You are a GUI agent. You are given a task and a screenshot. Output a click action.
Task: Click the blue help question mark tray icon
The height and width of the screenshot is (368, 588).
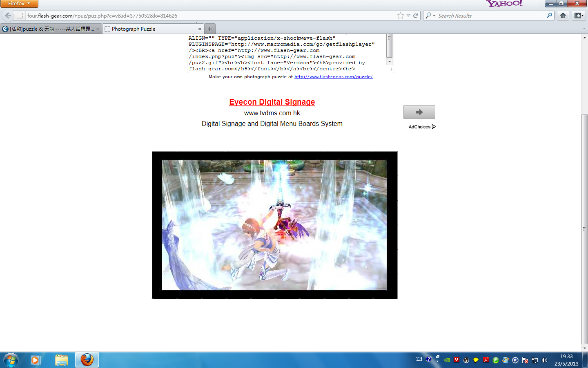coord(429,359)
